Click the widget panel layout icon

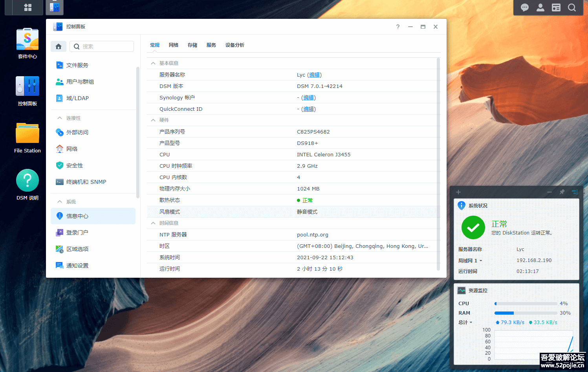(575, 192)
